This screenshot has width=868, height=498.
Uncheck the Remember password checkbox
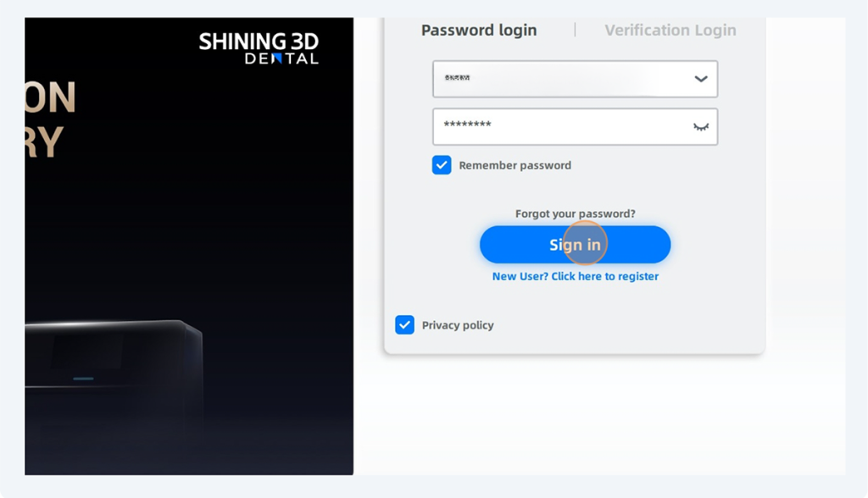pos(442,165)
